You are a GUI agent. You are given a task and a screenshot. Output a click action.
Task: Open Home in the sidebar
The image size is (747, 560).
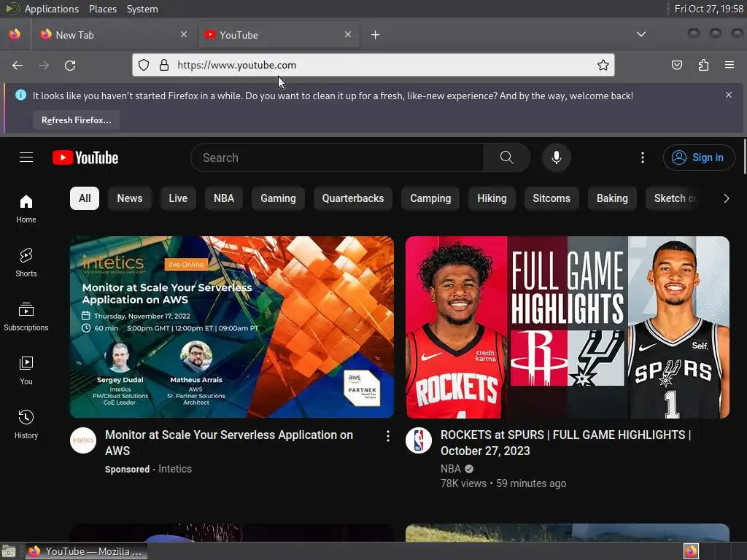(x=26, y=209)
